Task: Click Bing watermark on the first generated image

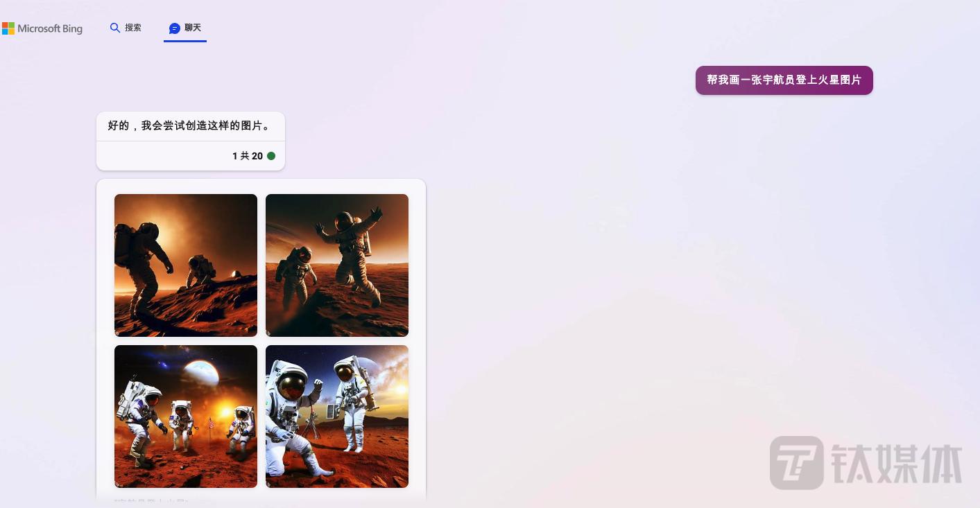Action: (118, 333)
